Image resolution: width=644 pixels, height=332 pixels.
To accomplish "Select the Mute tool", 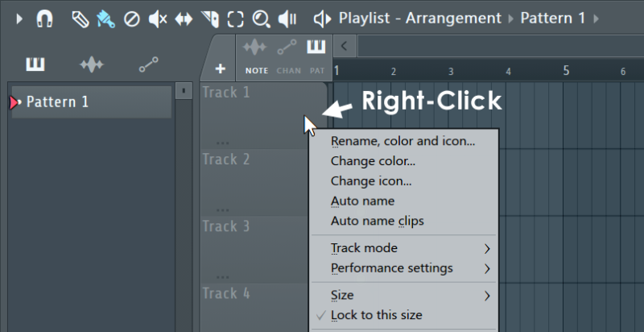I will pos(158,18).
